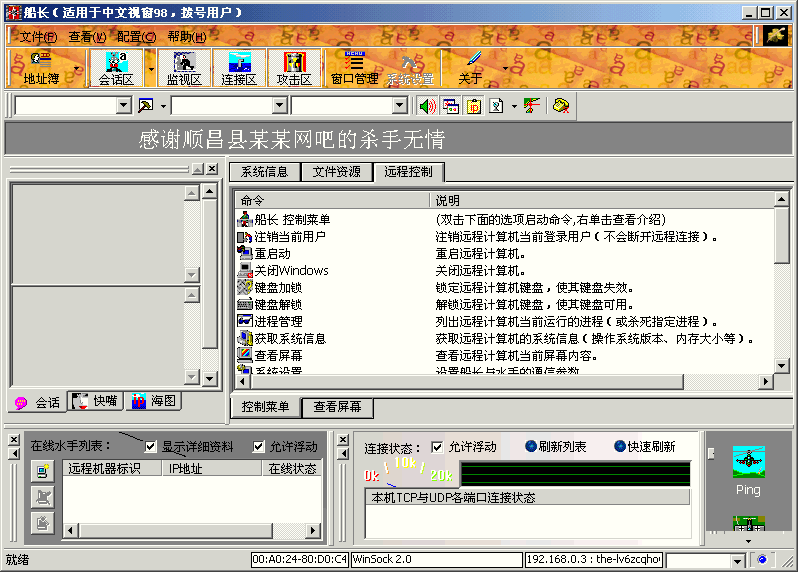
Task: Select the 重启动 command in list
Action: tap(272, 253)
